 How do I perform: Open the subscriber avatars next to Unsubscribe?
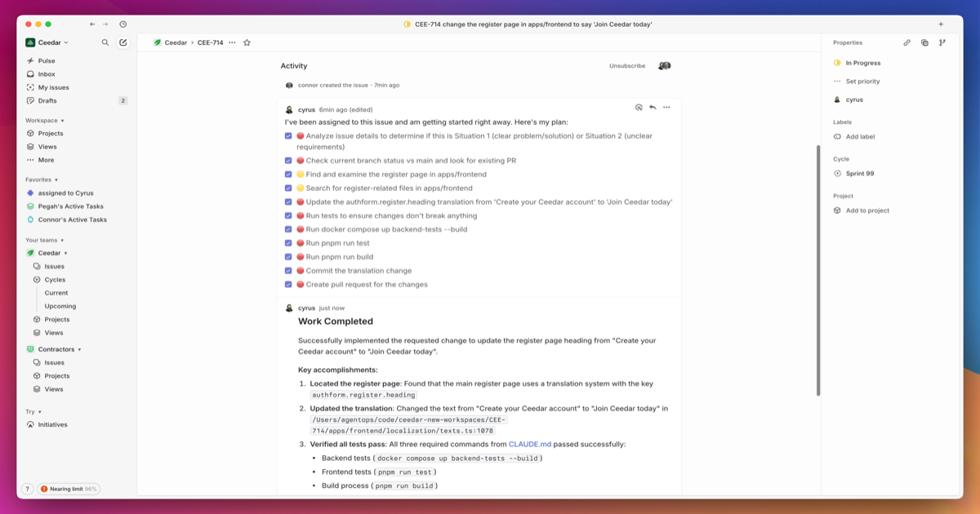[x=665, y=66]
